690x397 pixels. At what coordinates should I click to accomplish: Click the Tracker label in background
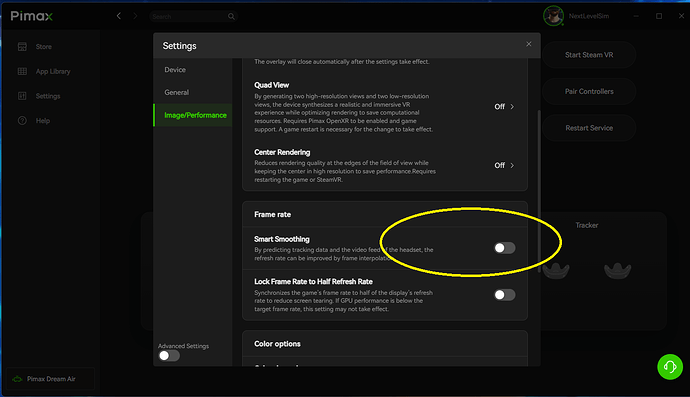[587, 225]
